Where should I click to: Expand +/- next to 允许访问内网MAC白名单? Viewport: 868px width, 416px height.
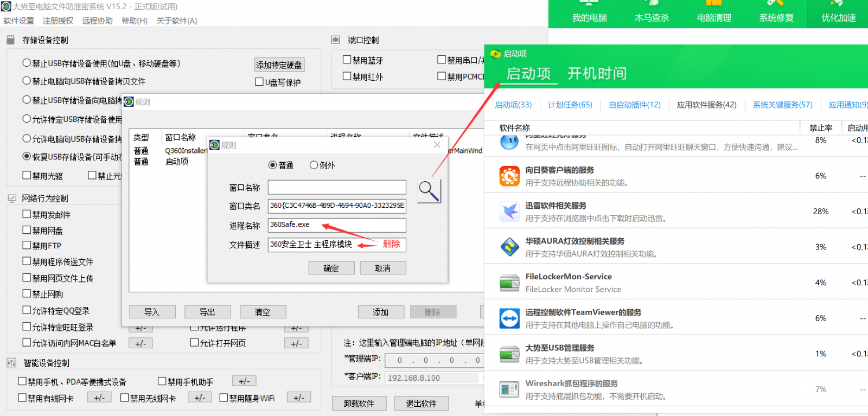[141, 343]
